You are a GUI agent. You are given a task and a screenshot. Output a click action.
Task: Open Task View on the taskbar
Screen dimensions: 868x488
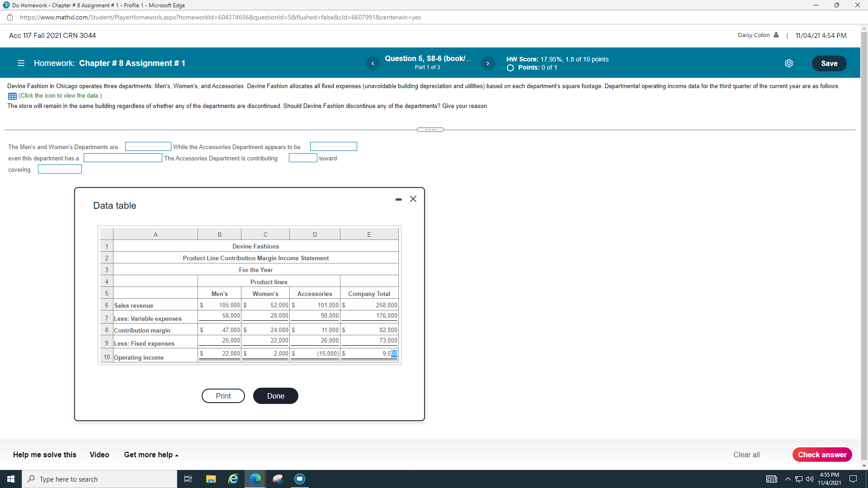pos(188,479)
